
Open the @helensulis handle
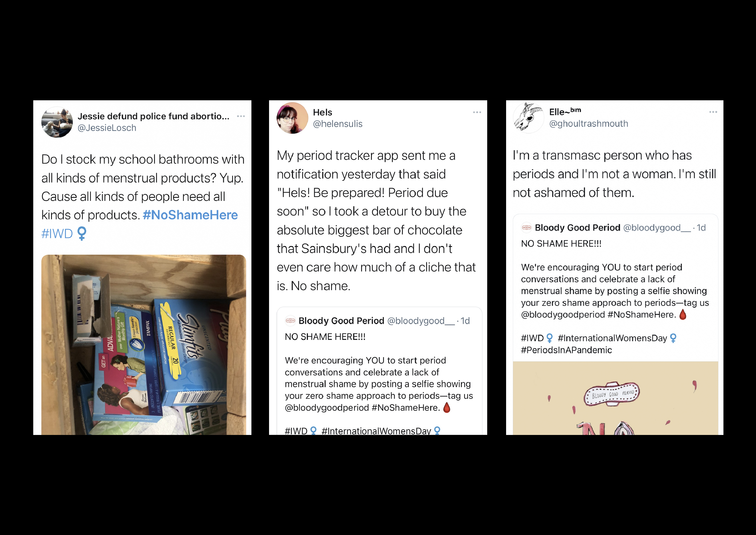click(338, 124)
